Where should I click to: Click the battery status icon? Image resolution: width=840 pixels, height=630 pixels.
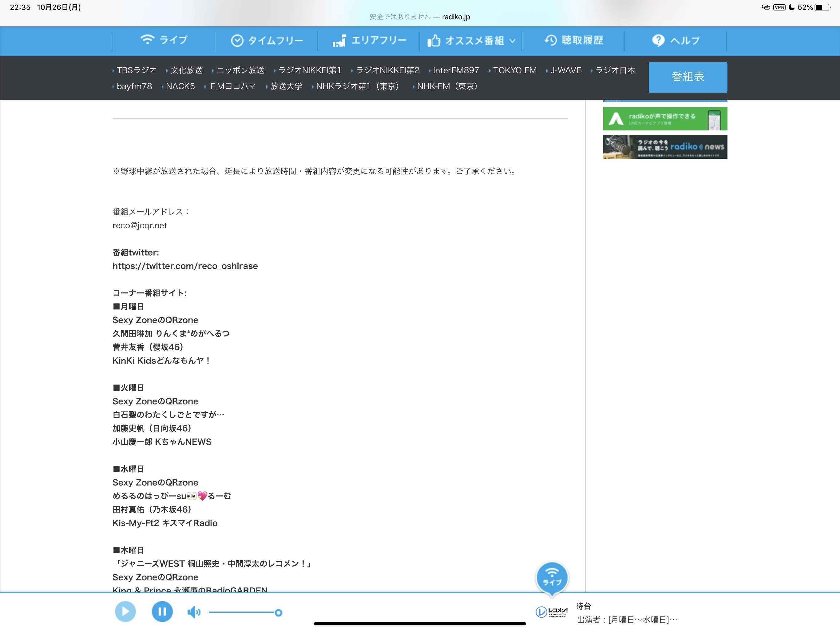[x=822, y=7]
